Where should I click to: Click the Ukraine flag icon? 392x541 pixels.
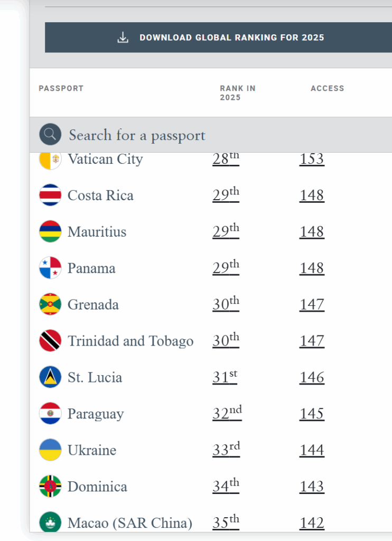[x=50, y=450]
